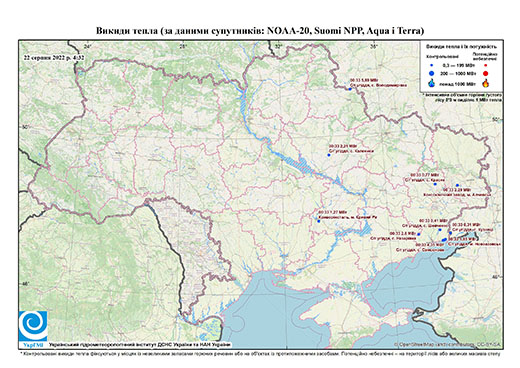Select the blue dot under the Krasne label
This screenshot has width=520, height=368.
435,184
